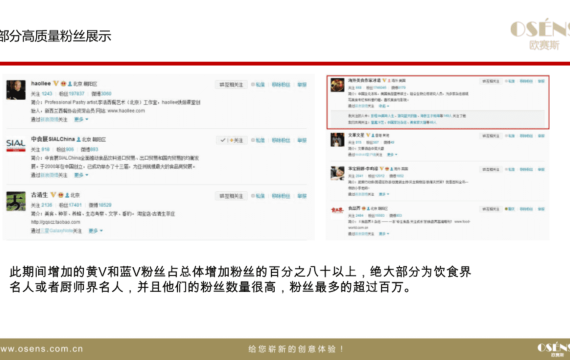570x360 pixels.
Task: Click the medal icon in the bottom right row
Action: (364, 209)
